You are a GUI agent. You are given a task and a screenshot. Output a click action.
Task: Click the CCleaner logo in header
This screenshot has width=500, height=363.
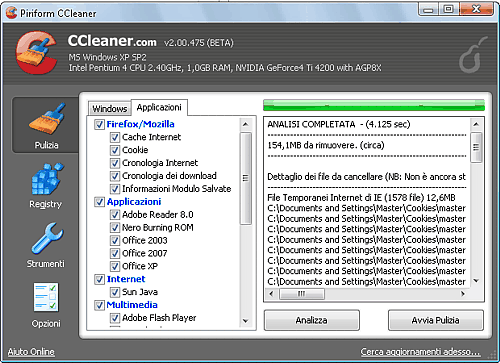(x=36, y=53)
